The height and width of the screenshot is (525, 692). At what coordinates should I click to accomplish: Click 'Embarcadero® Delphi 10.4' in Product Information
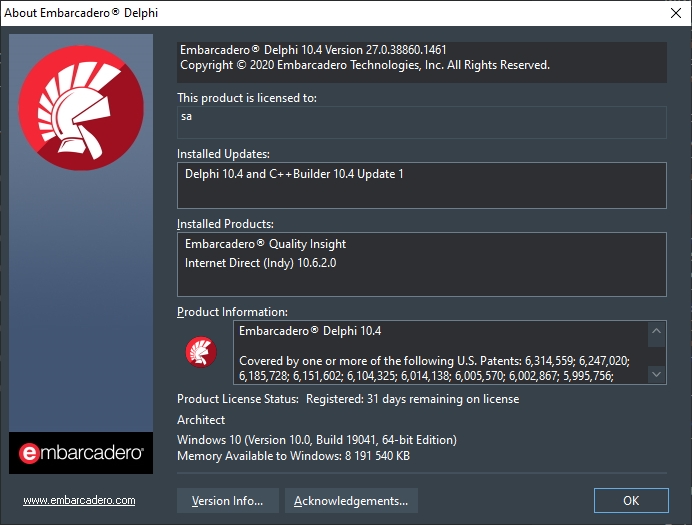point(310,331)
